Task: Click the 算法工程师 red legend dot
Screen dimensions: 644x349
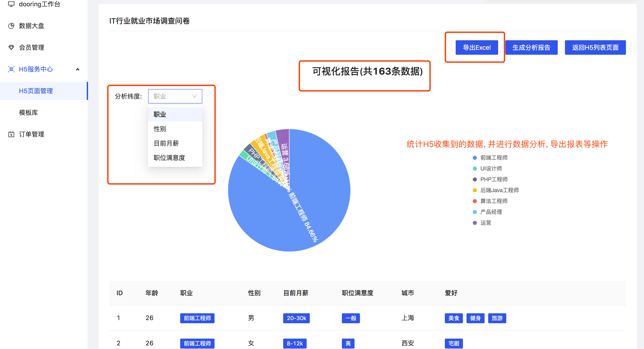Action: [x=475, y=201]
